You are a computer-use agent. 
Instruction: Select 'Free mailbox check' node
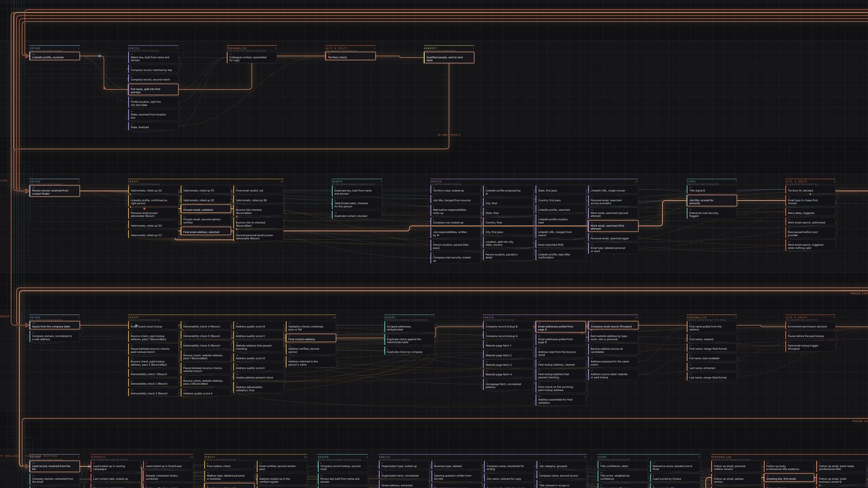(x=229, y=465)
